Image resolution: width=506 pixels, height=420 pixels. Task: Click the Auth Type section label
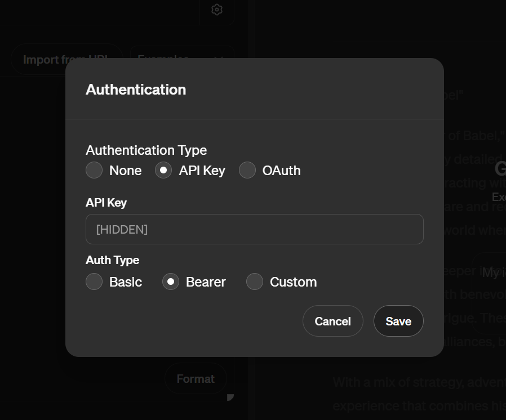point(112,260)
